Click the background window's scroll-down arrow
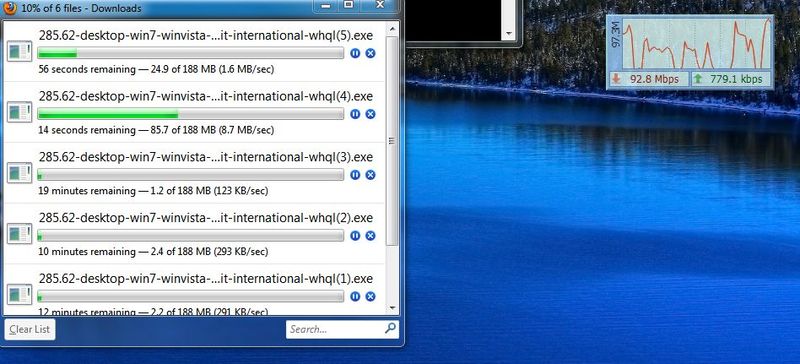Viewport: 800px width, 364px height. 509,34
